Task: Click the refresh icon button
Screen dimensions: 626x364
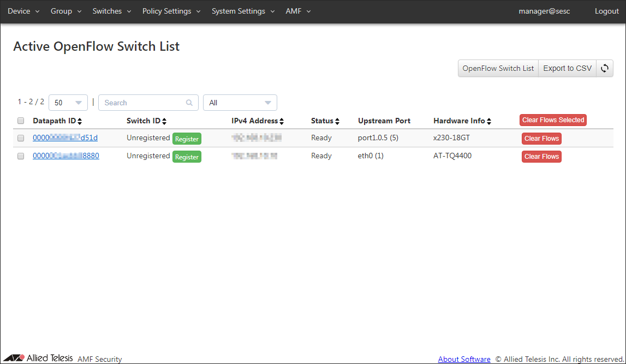Action: click(x=605, y=69)
